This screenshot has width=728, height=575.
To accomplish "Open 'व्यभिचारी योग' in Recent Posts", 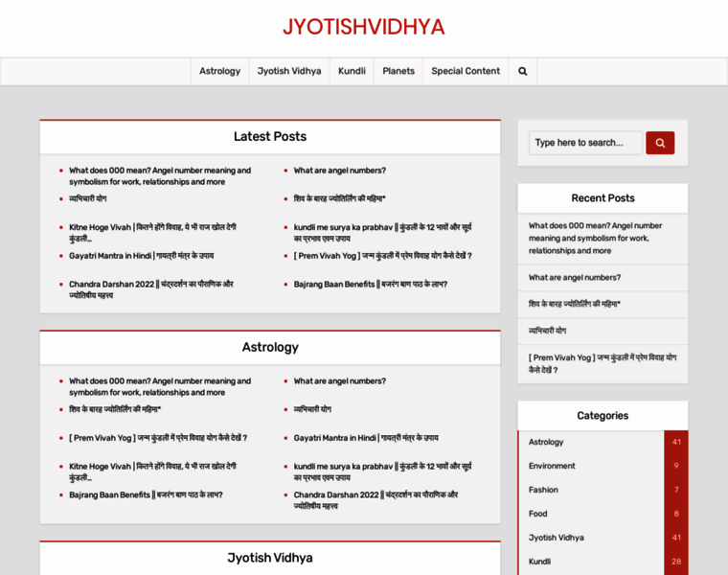I will (547, 331).
